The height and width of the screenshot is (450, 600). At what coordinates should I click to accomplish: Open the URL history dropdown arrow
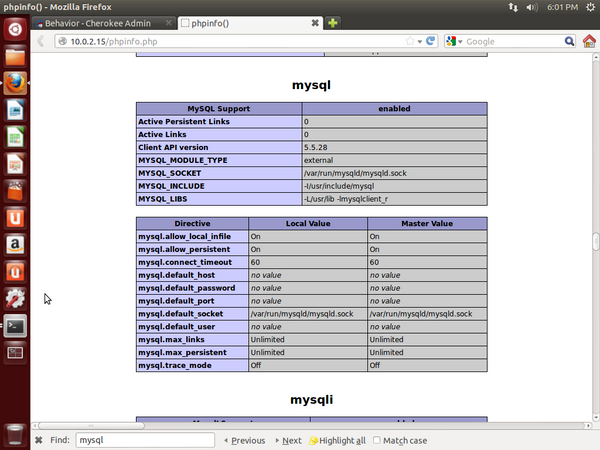tap(421, 42)
